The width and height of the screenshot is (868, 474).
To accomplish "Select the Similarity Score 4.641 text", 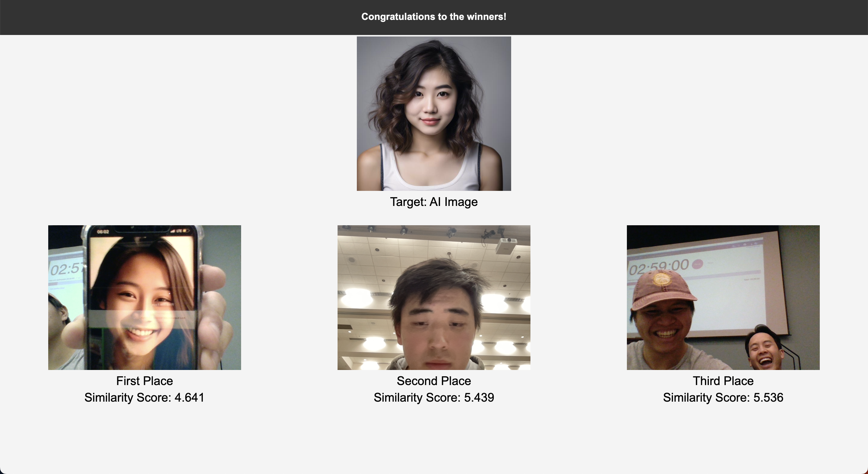I will pyautogui.click(x=145, y=397).
